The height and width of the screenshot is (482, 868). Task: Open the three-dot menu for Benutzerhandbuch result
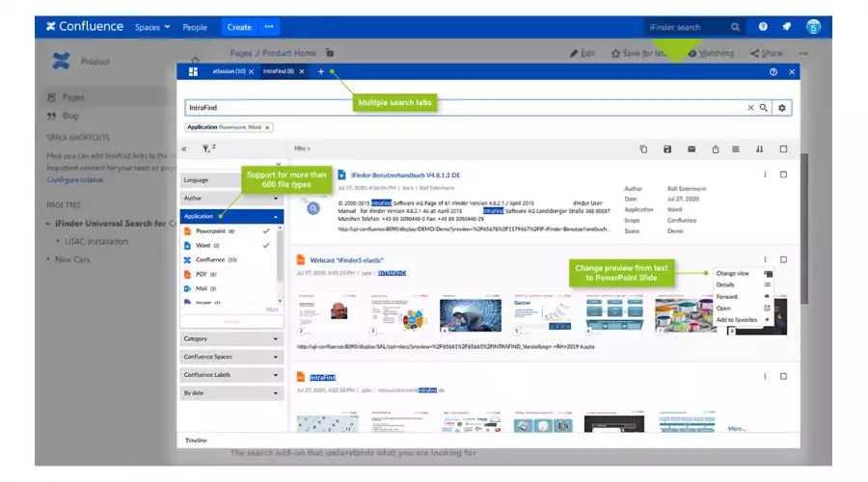coord(765,174)
